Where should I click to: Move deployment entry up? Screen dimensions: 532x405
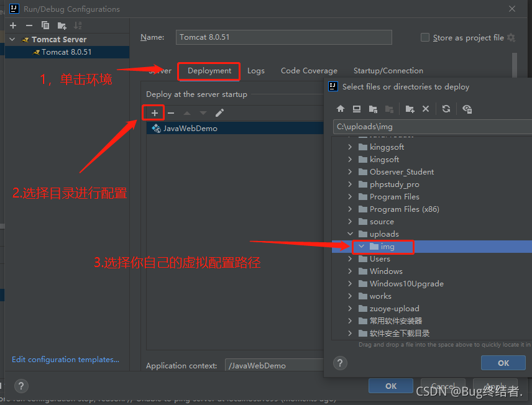tap(187, 113)
